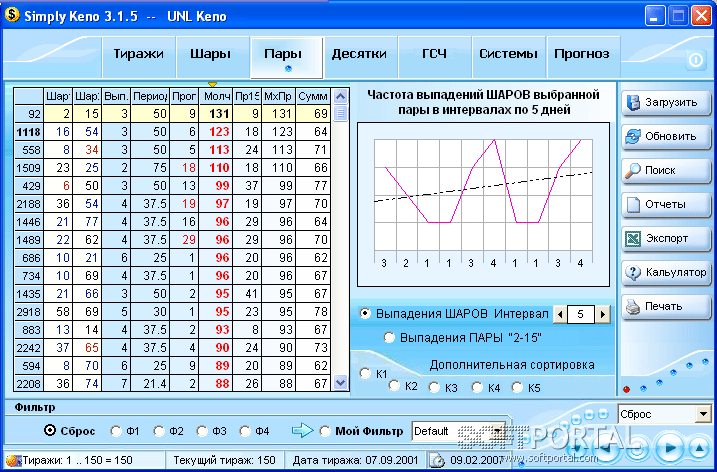
Task: Click the Экспорт Excel spreadsheet icon
Action: pos(633,238)
